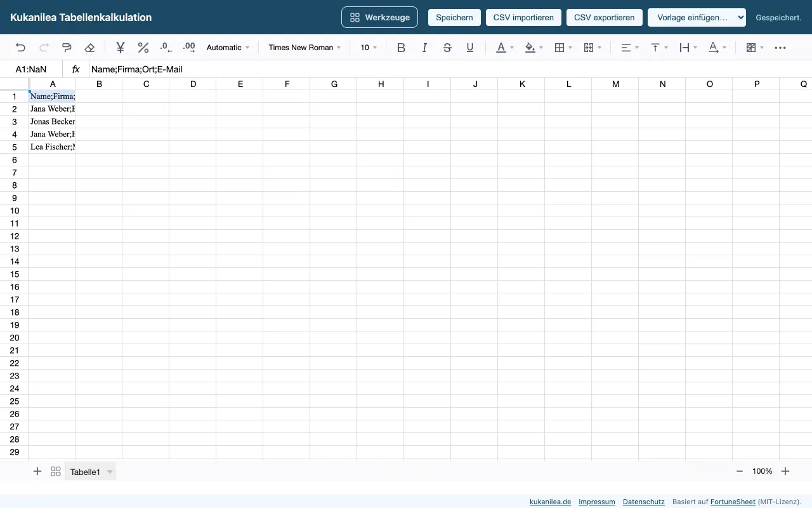
Task: Toggle italic formatting
Action: tap(424, 48)
